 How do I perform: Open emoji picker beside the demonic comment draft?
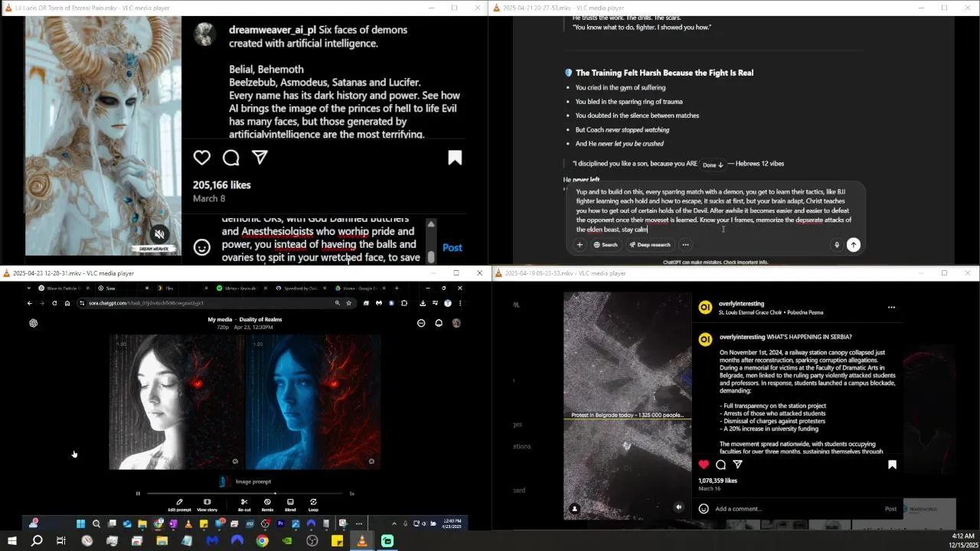201,247
